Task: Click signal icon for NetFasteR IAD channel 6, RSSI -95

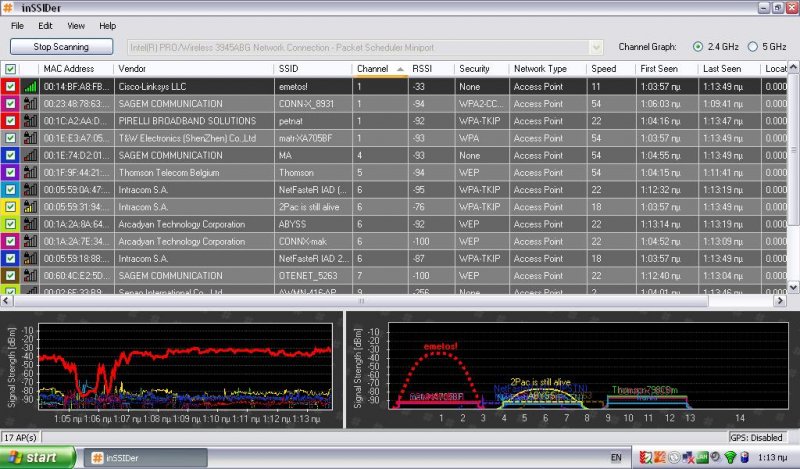Action: click(31, 189)
